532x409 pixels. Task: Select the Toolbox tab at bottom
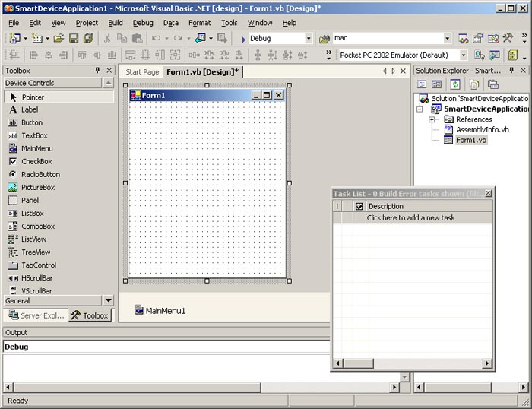pos(90,315)
